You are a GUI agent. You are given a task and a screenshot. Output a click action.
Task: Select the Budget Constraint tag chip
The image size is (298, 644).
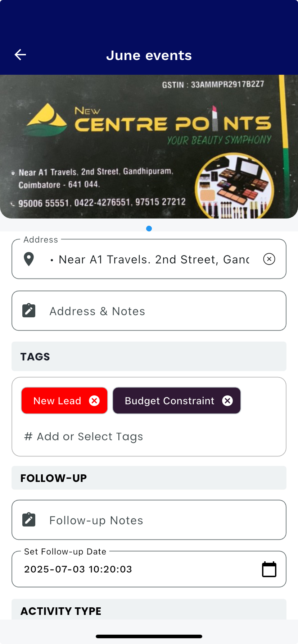click(169, 401)
